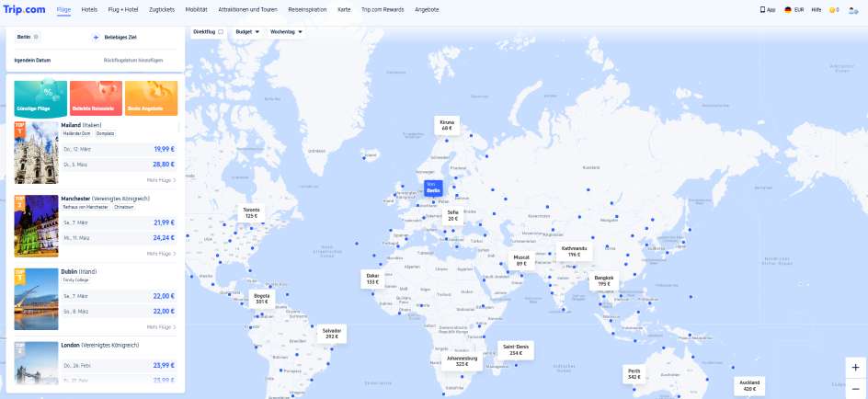This screenshot has height=399, width=868.
Task: Select the Kathmandu 196 € map marker
Action: 576,251
